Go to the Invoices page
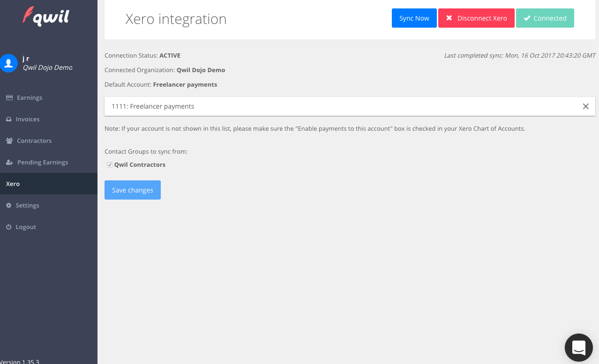The image size is (599, 364). pos(28,119)
